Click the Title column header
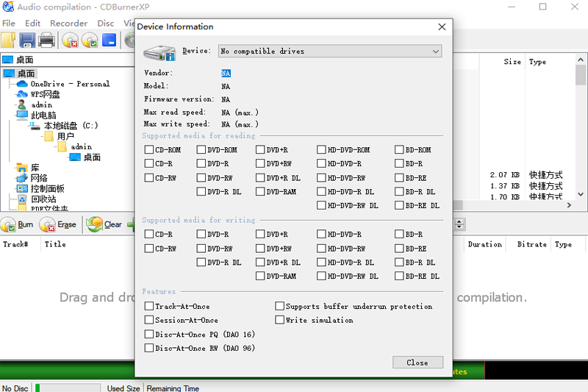 55,244
